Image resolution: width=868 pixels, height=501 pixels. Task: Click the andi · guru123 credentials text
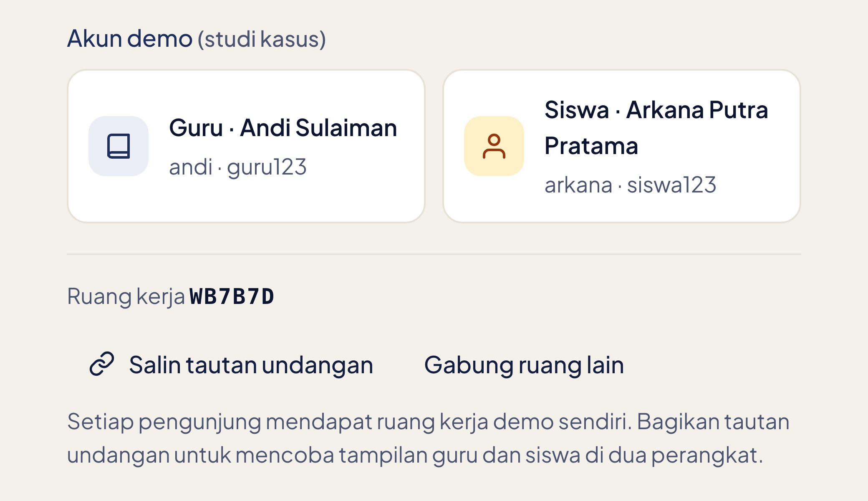click(238, 167)
